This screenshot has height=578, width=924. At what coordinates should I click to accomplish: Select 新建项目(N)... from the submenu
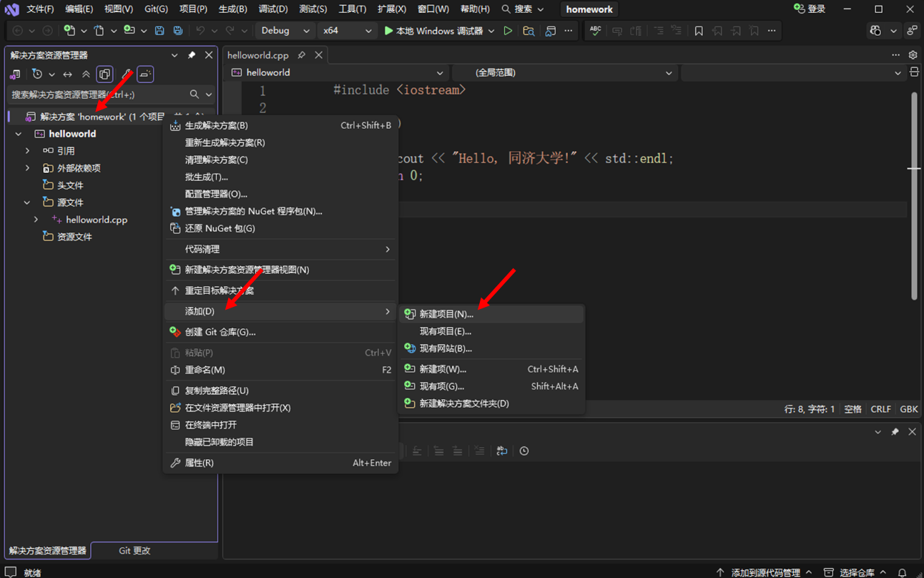(446, 314)
